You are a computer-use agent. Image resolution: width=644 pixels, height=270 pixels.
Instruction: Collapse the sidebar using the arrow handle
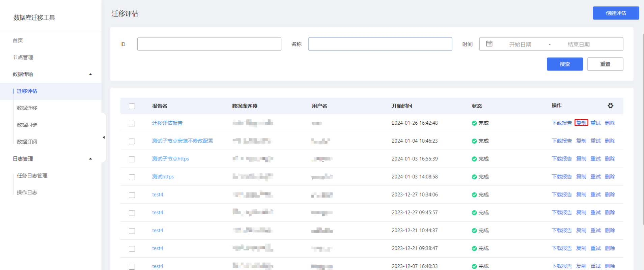tap(104, 137)
